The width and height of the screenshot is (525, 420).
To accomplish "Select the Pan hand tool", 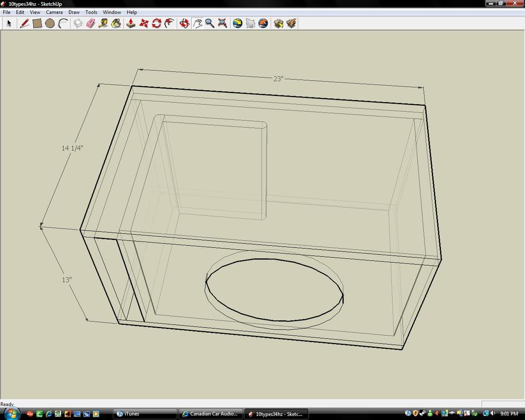I will [x=197, y=24].
